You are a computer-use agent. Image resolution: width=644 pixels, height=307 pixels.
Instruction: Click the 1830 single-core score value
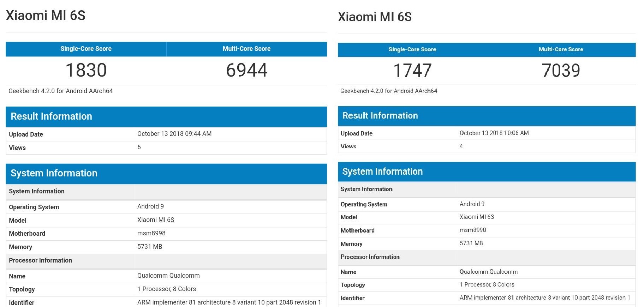[x=86, y=70]
